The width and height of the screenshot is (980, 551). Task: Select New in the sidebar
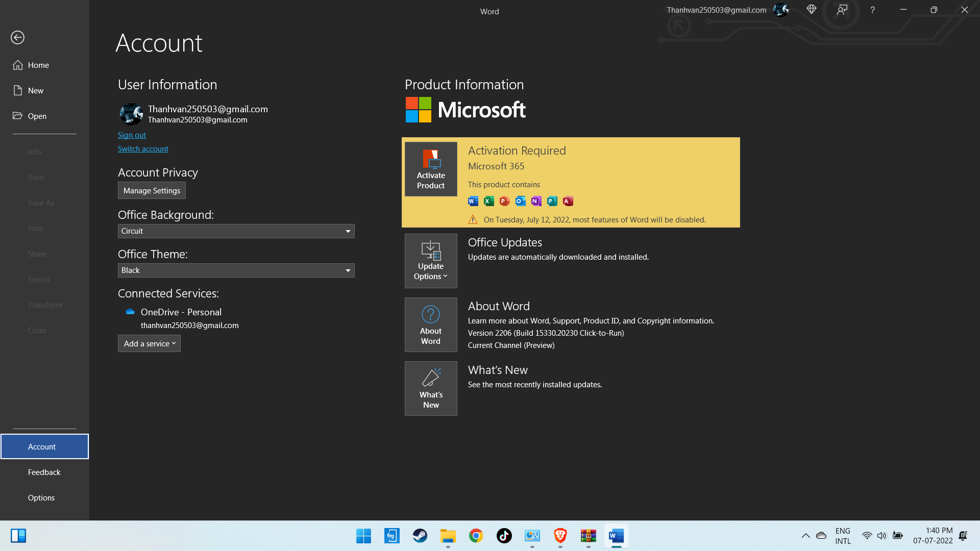(x=44, y=90)
